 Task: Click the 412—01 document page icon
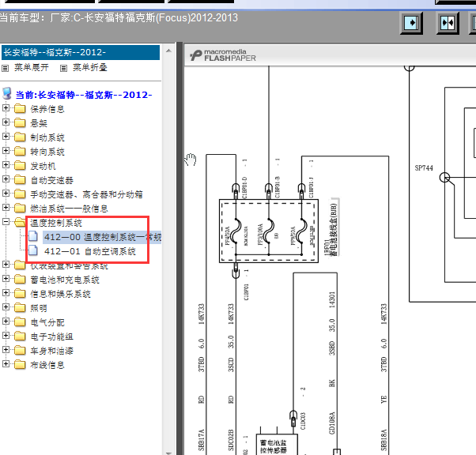pyautogui.click(x=33, y=251)
